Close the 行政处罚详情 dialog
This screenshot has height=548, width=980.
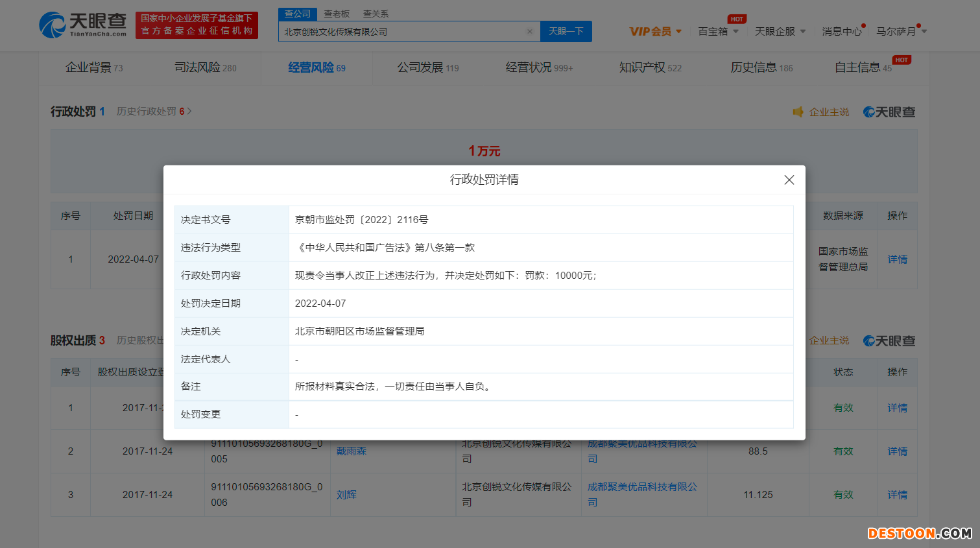point(789,180)
